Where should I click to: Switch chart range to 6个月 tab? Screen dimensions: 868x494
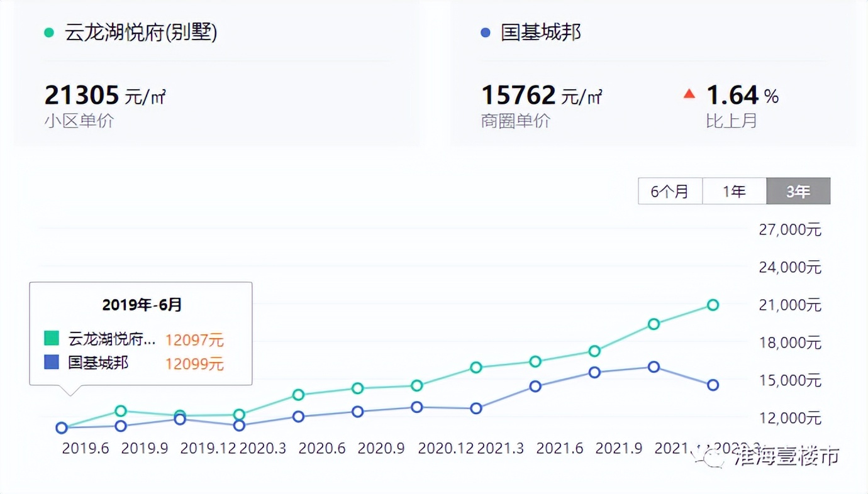coord(670,191)
